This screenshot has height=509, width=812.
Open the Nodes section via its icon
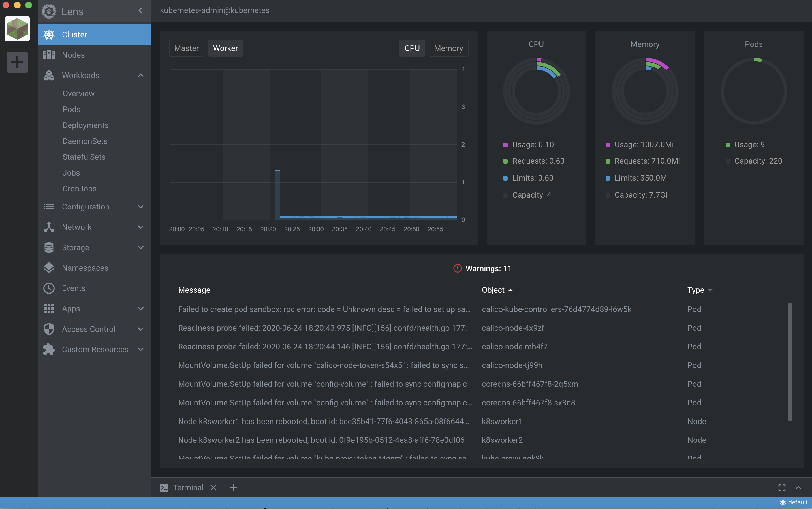tap(49, 55)
